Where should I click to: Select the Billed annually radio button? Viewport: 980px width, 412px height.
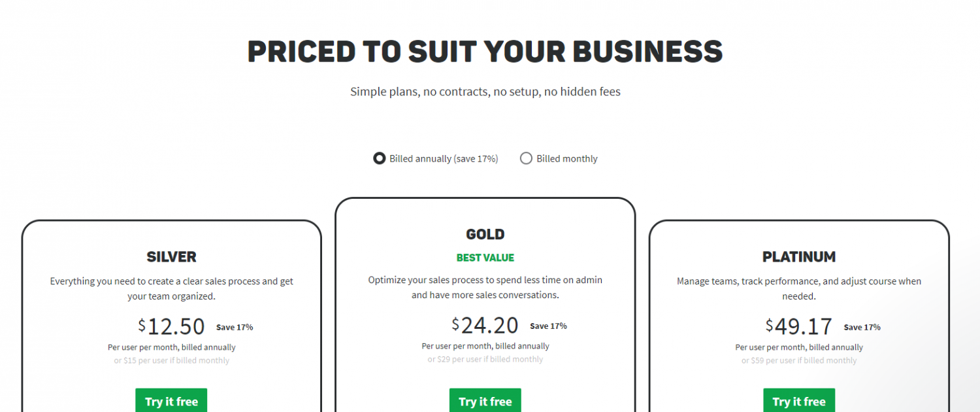[x=379, y=158]
